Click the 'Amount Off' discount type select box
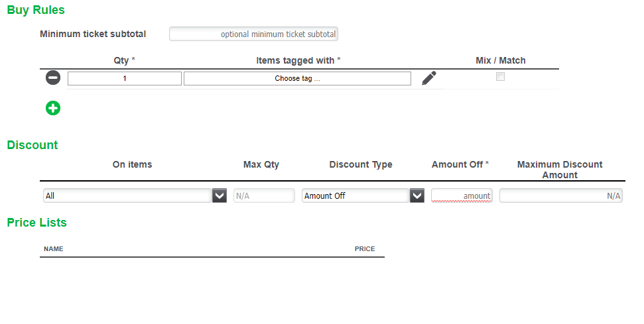 (355, 195)
